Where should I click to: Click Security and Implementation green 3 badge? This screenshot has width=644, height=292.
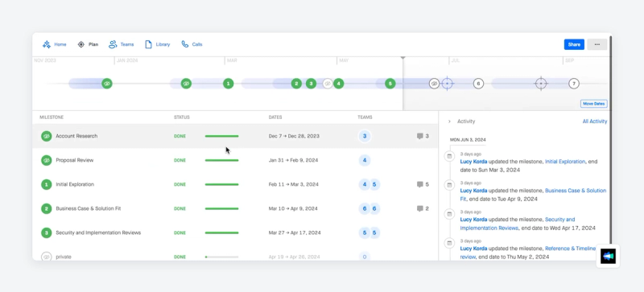[x=47, y=232]
